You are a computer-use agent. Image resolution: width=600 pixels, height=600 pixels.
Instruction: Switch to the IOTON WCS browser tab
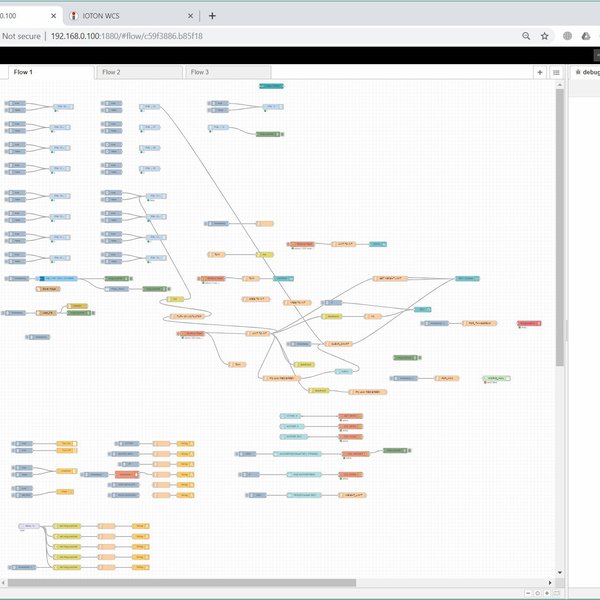130,16
